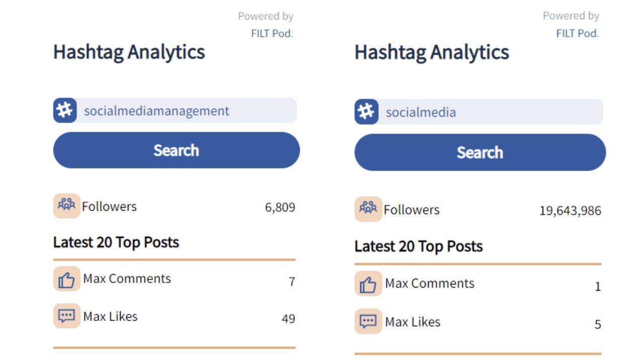Click the left Latest 20 Top Posts heading
Viewport: 644px width, 362px height.
pyautogui.click(x=116, y=242)
